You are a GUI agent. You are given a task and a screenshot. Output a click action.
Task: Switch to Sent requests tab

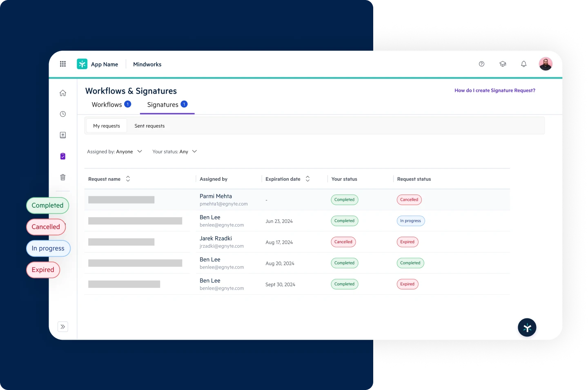click(149, 126)
